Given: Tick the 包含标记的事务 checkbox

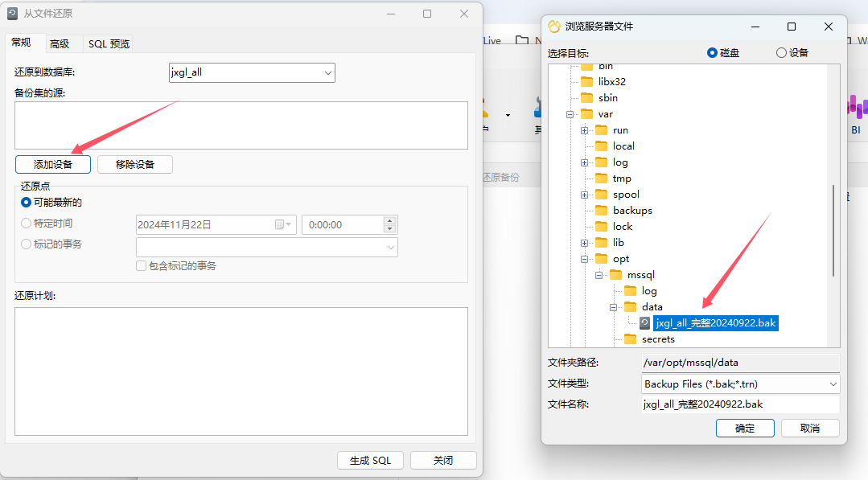Looking at the screenshot, I should click(x=141, y=266).
